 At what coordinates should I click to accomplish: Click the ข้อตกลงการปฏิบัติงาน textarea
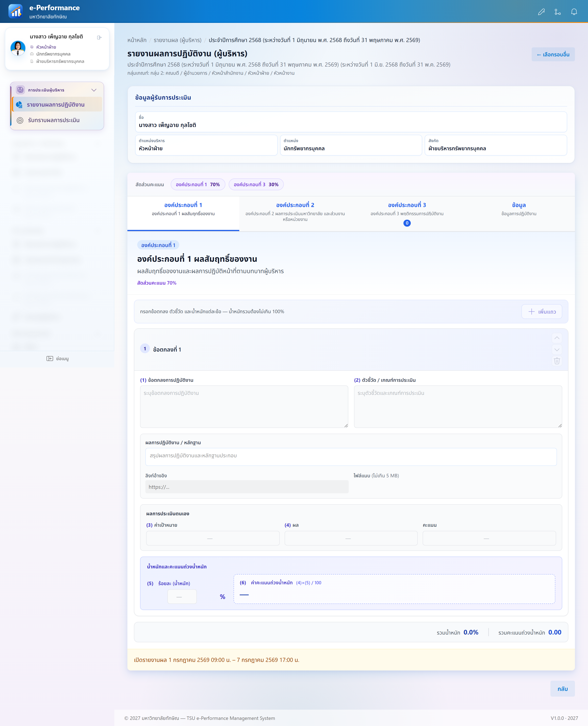244,407
